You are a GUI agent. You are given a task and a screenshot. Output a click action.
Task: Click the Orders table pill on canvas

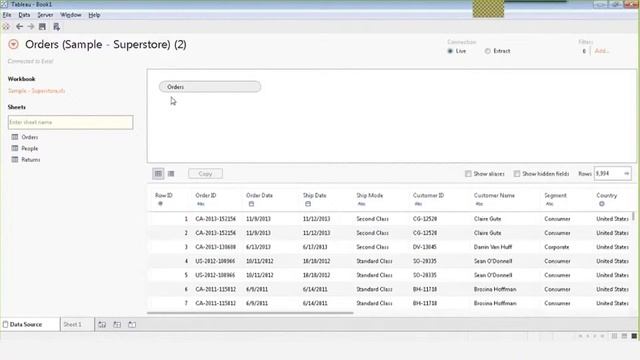[x=210, y=87]
